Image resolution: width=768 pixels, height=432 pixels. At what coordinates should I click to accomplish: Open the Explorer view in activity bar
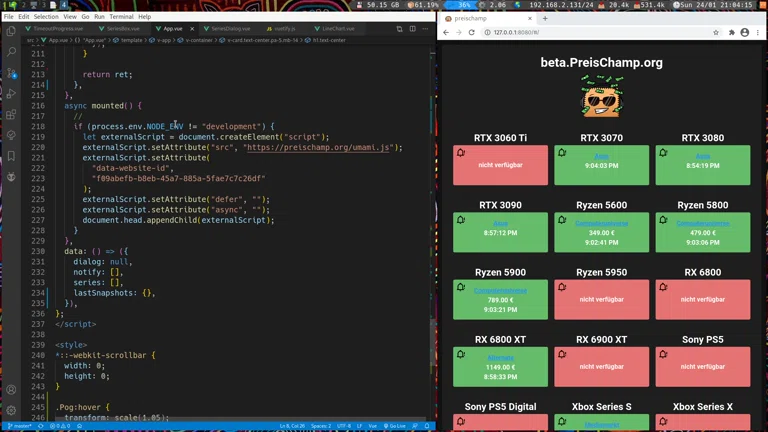11,31
